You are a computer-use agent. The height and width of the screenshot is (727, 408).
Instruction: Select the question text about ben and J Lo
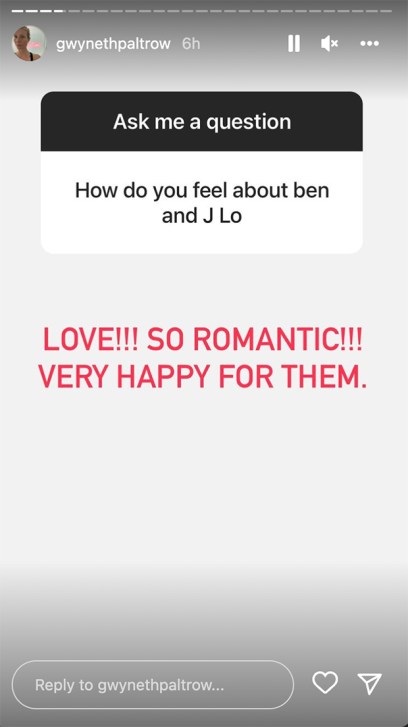point(202,203)
